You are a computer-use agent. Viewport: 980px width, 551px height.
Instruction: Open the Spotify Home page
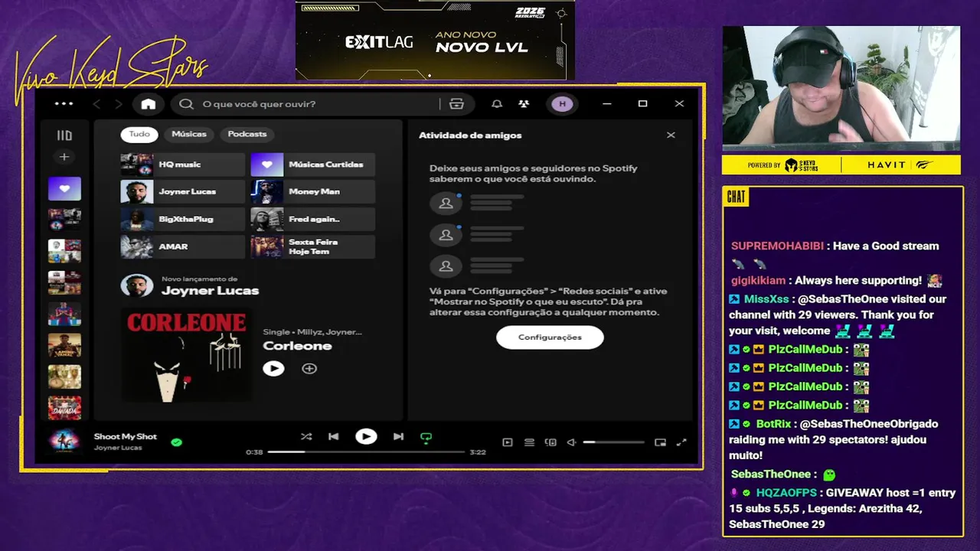(149, 104)
